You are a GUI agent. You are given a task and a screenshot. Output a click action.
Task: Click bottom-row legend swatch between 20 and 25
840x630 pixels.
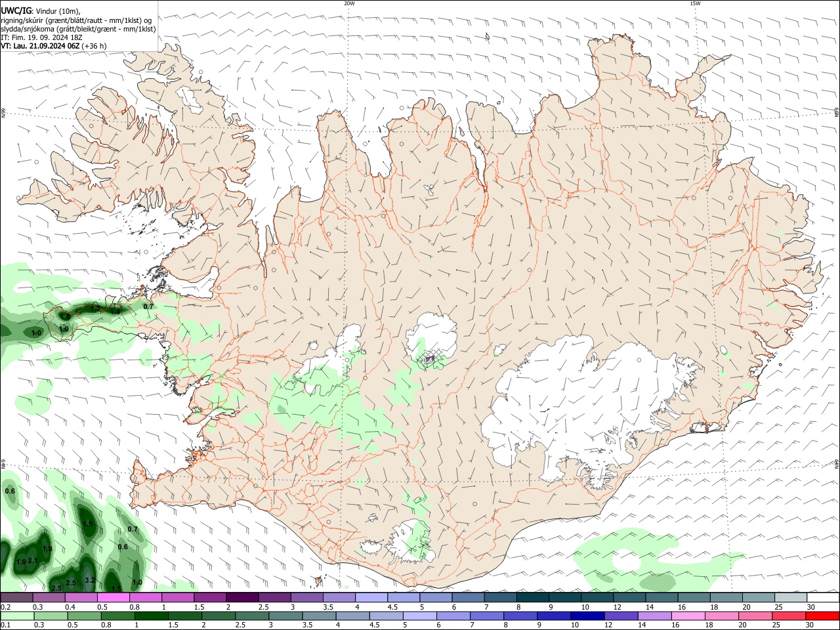[x=755, y=616]
